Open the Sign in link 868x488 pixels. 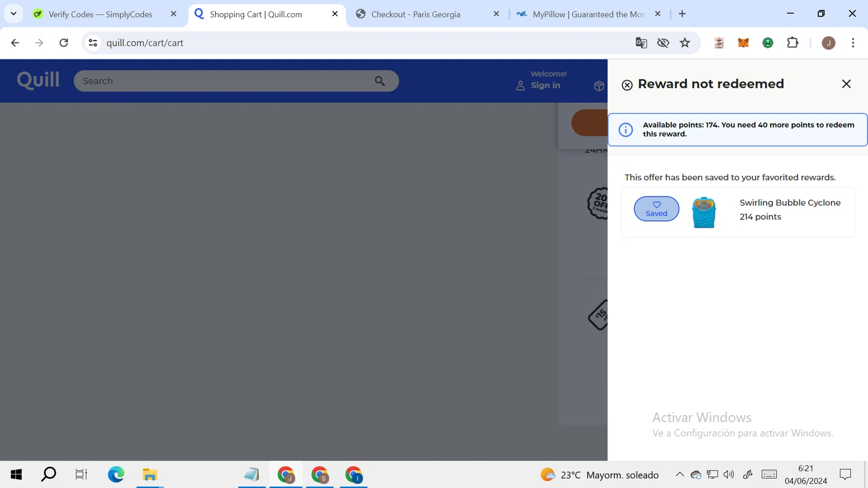coord(545,86)
